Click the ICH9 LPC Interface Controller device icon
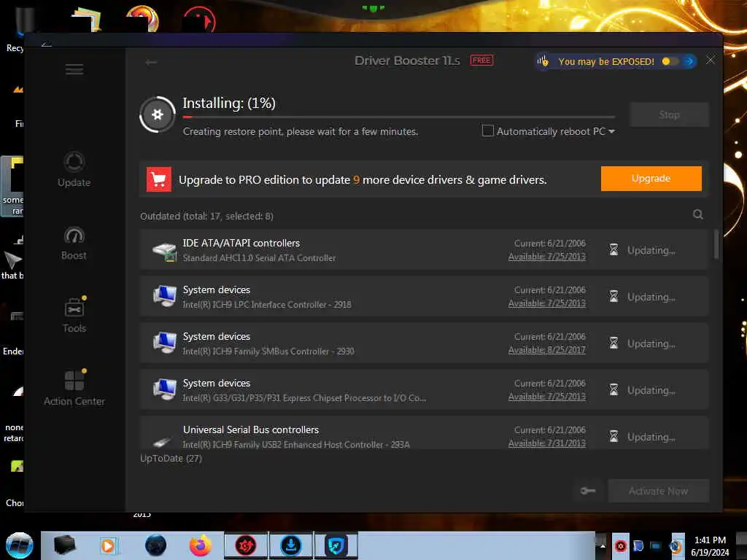 tap(165, 296)
